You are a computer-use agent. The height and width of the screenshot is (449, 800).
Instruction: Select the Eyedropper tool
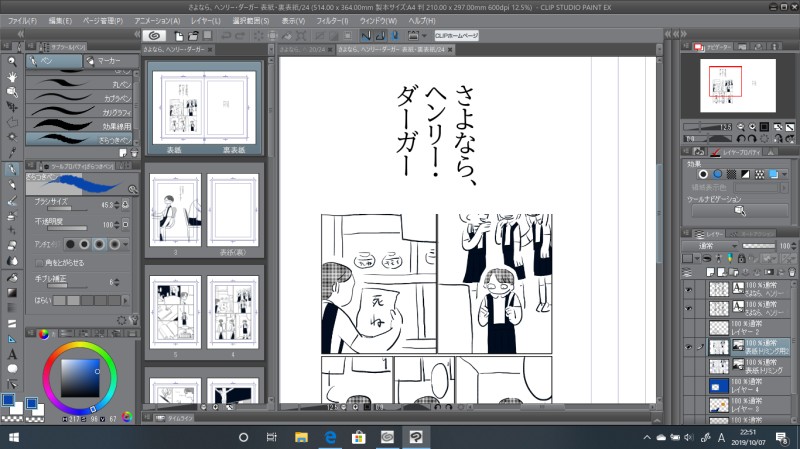(12, 153)
